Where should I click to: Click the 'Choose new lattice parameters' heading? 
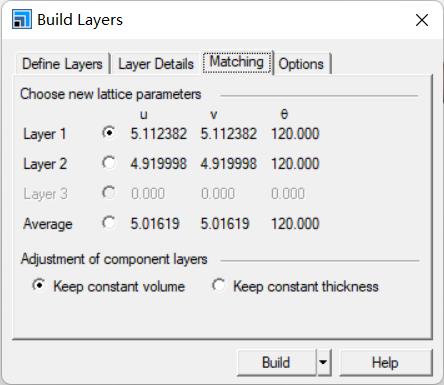coord(111,94)
